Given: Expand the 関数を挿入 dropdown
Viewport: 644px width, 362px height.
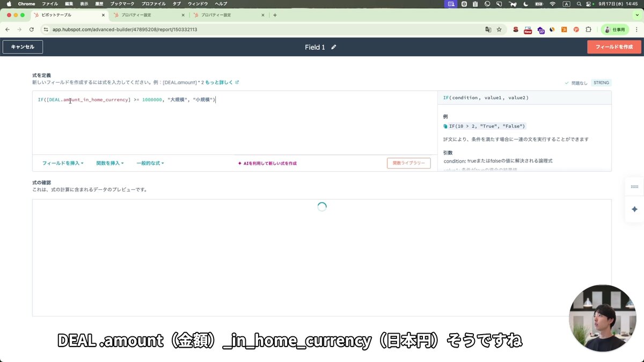Looking at the screenshot, I should coord(110,162).
